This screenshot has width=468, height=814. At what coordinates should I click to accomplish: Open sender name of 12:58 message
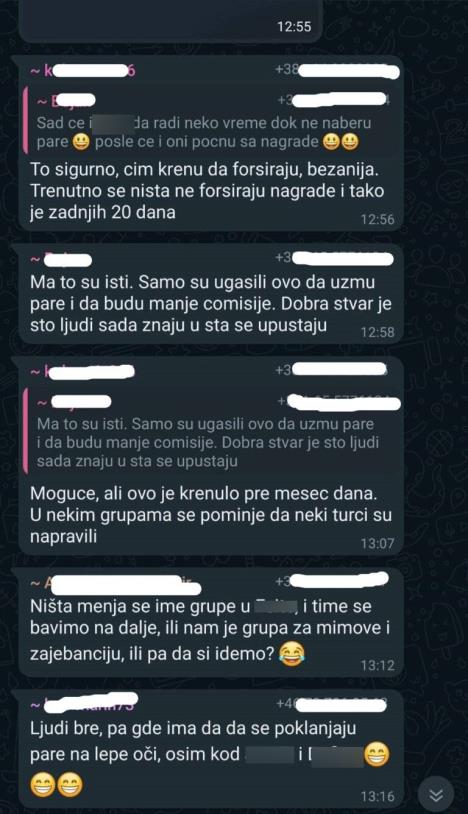pyautogui.click(x=61, y=259)
